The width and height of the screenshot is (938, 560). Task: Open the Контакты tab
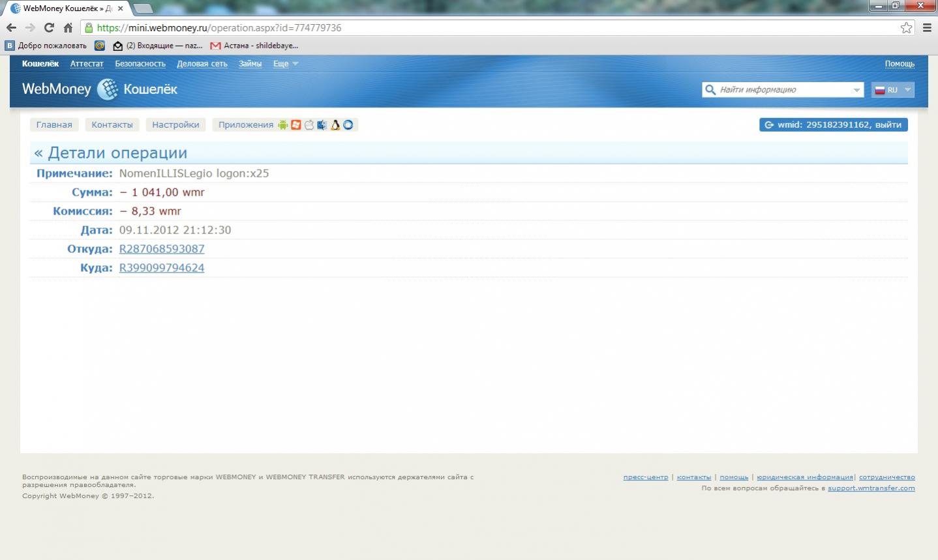tap(112, 125)
